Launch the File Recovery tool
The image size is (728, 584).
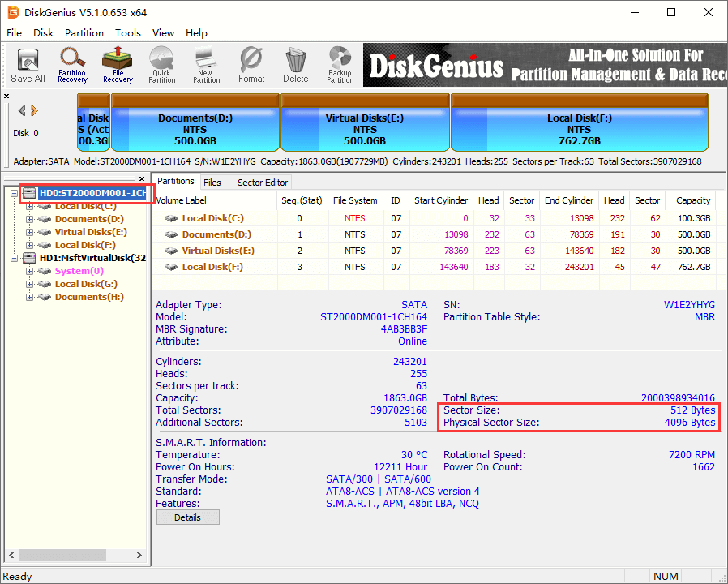[118, 65]
